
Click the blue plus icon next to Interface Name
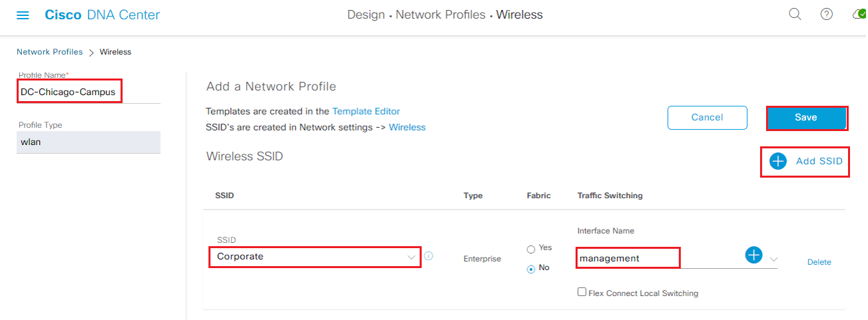pos(754,255)
